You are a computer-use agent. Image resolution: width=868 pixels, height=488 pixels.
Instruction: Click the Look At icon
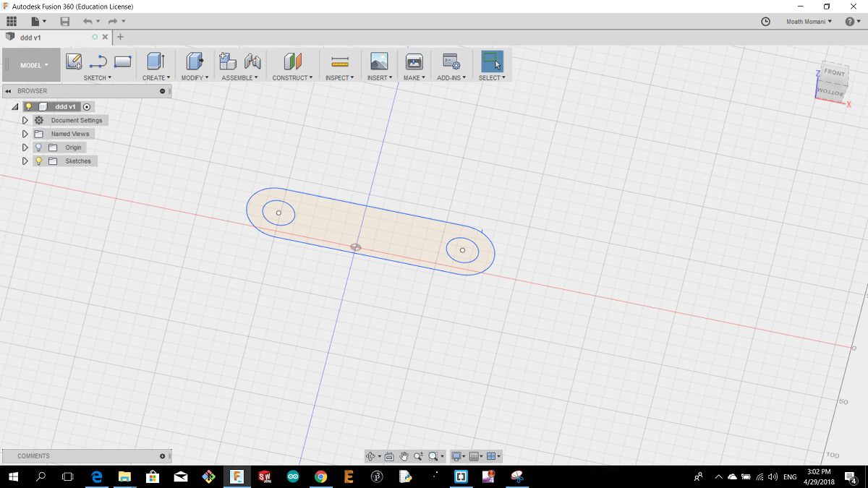(389, 456)
